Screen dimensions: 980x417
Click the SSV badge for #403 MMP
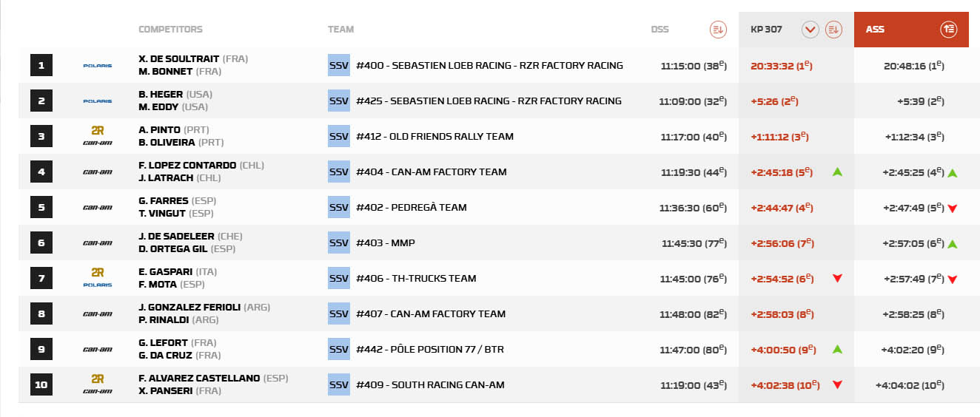click(x=338, y=243)
